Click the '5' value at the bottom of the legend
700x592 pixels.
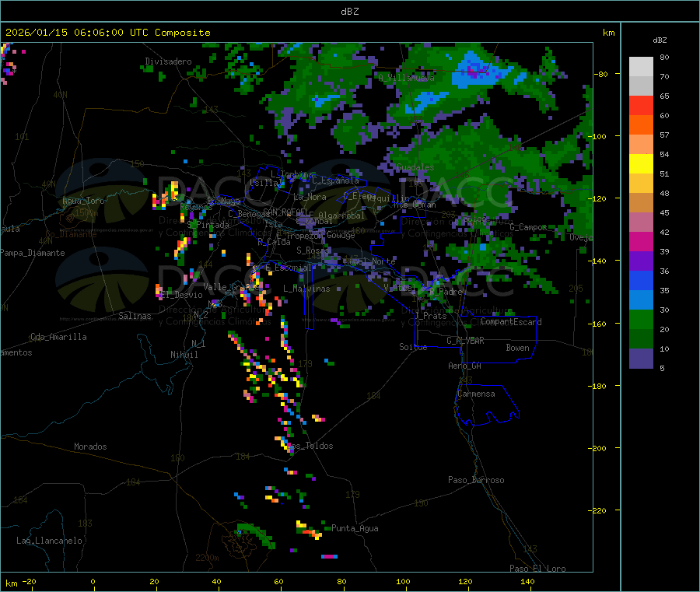point(662,368)
